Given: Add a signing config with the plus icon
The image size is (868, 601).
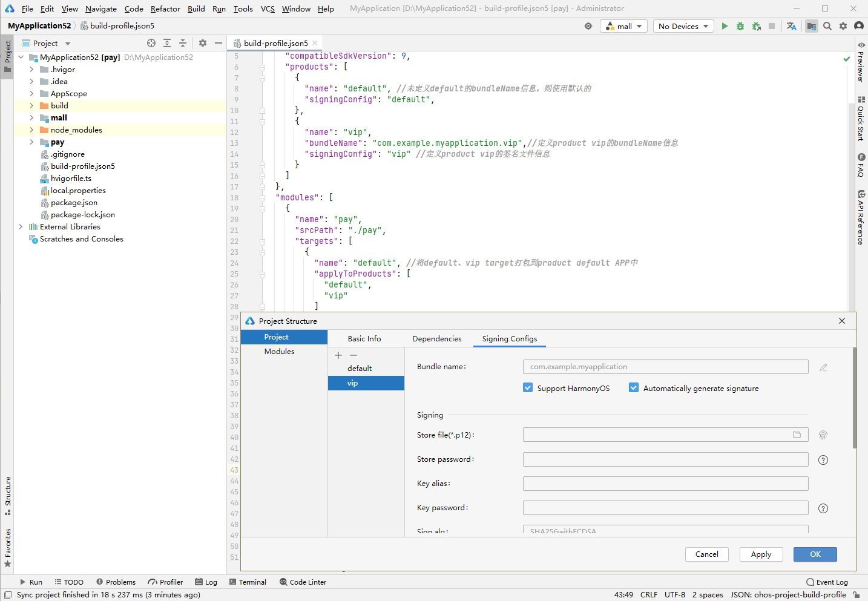Looking at the screenshot, I should pos(338,355).
